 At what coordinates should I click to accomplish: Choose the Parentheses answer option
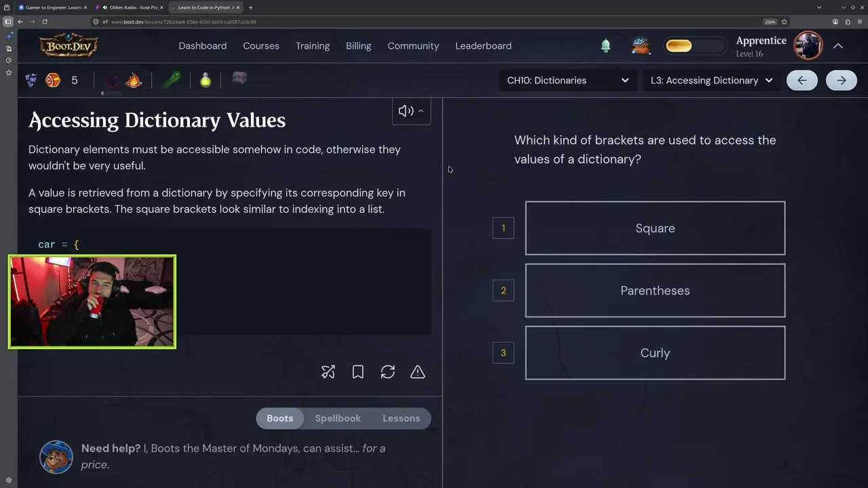(655, 291)
